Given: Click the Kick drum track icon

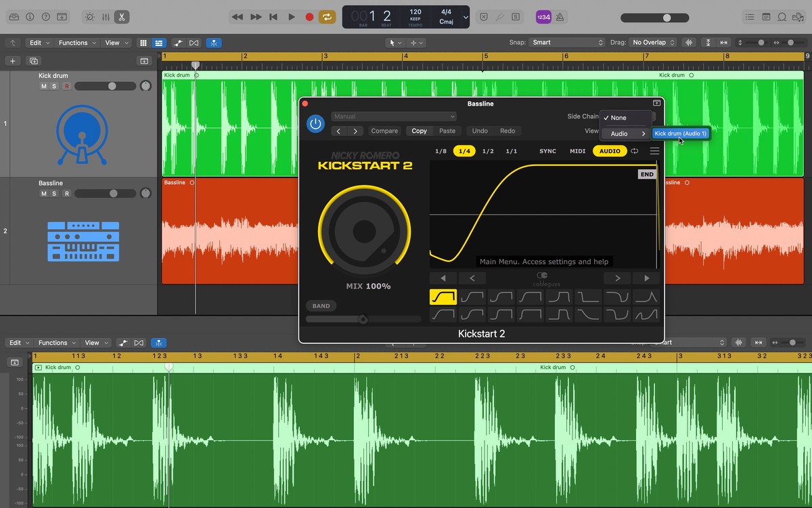Looking at the screenshot, I should pyautogui.click(x=82, y=135).
